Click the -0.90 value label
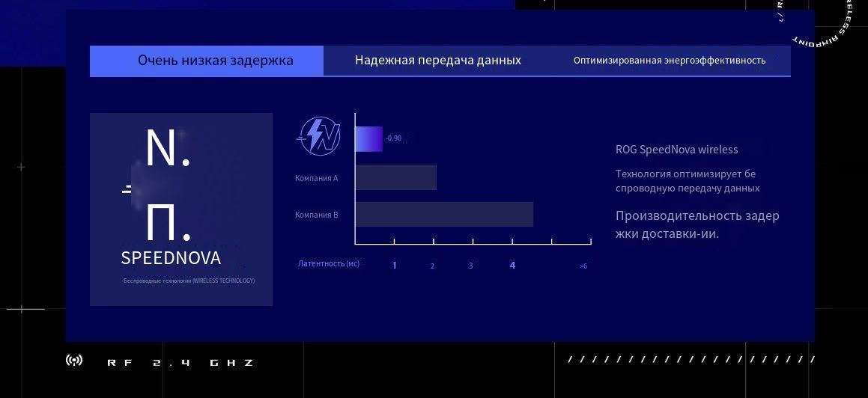The image size is (868, 398). pos(393,138)
